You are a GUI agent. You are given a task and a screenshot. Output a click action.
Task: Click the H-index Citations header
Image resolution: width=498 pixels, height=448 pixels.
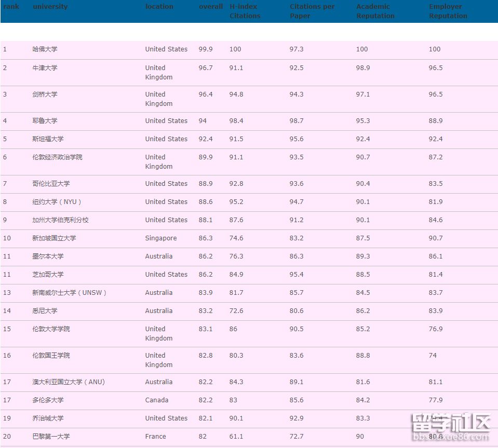click(245, 11)
